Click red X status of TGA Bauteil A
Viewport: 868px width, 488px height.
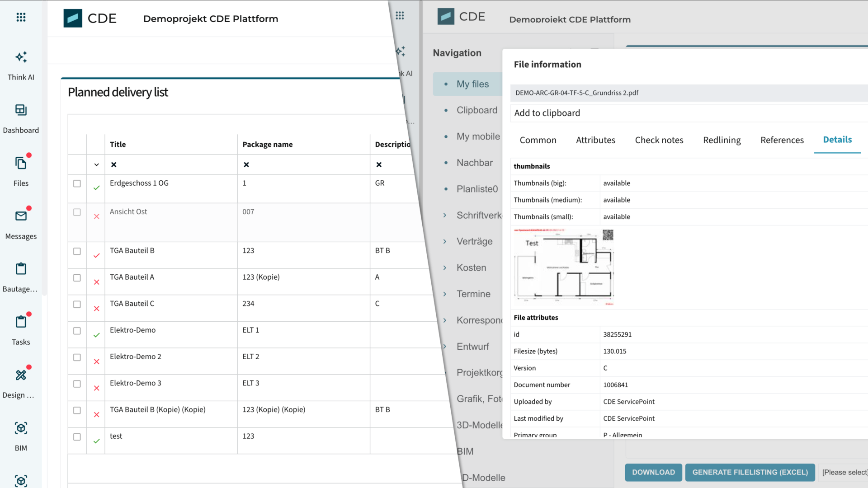(96, 282)
